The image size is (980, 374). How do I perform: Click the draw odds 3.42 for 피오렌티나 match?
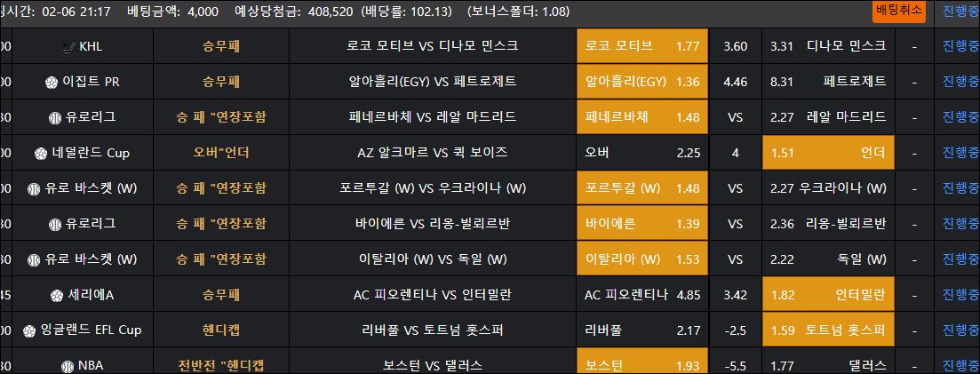(x=736, y=295)
